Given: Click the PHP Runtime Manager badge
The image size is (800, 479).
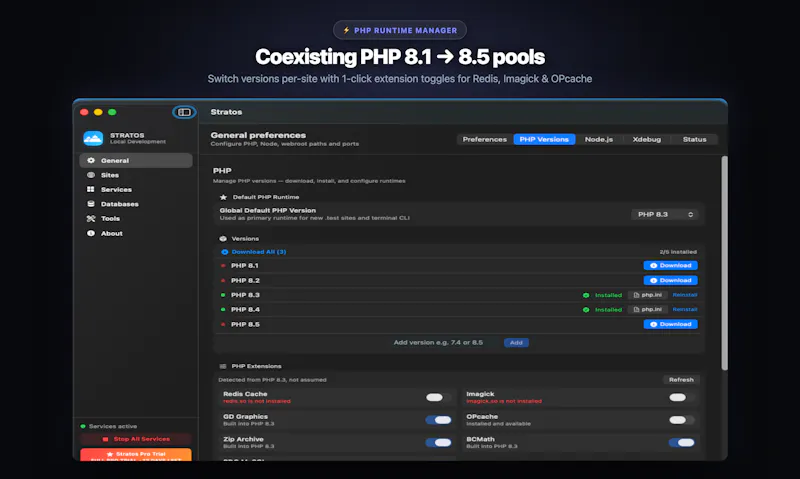Looking at the screenshot, I should tap(400, 30).
